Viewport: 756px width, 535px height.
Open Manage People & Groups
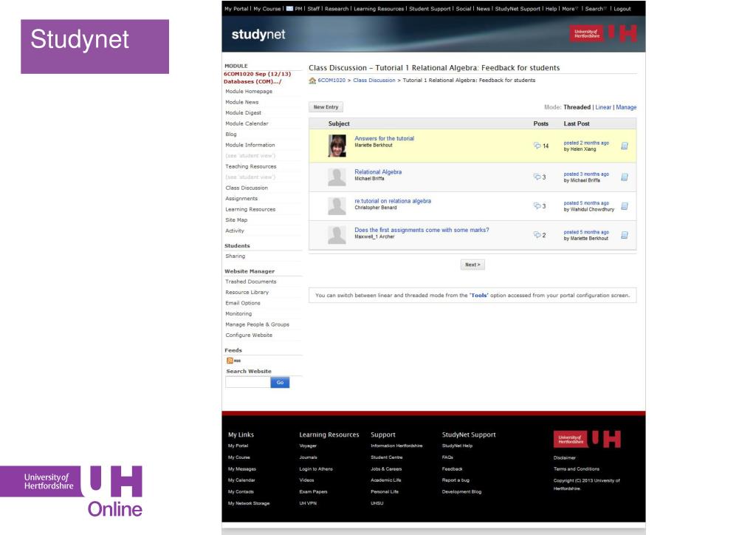point(258,324)
